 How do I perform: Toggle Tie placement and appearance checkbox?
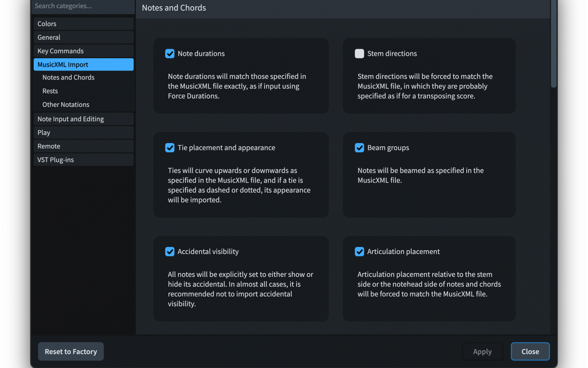[x=170, y=147]
